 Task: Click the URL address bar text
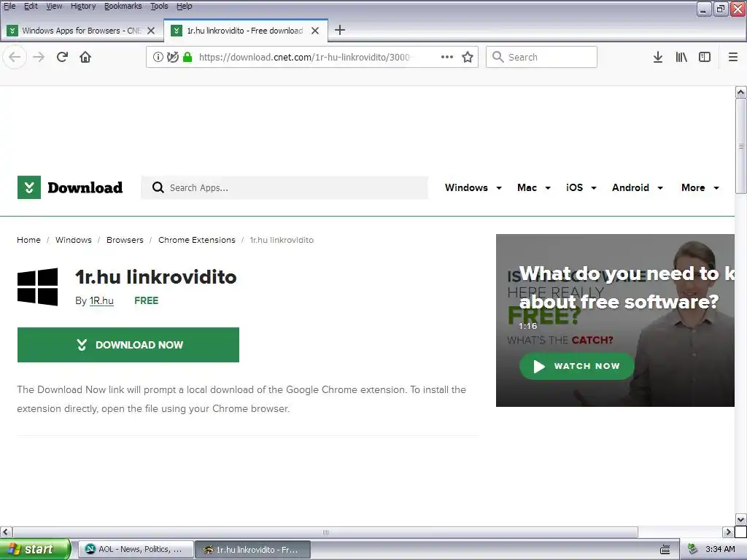coord(304,57)
